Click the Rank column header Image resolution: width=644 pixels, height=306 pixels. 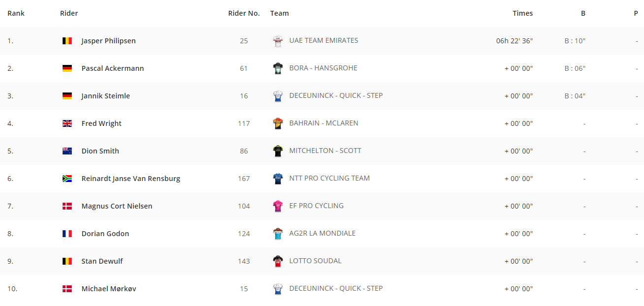[16, 13]
